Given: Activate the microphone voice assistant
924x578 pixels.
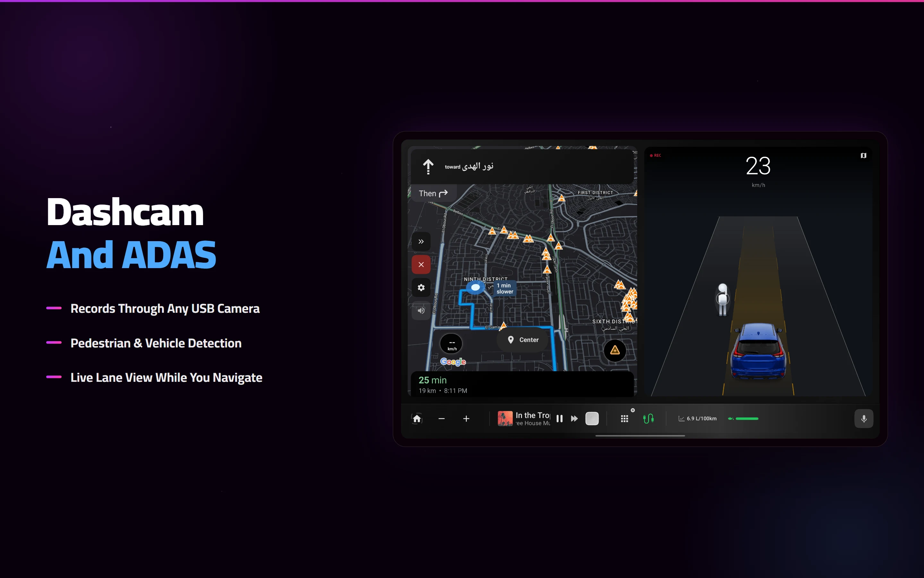Looking at the screenshot, I should point(864,419).
